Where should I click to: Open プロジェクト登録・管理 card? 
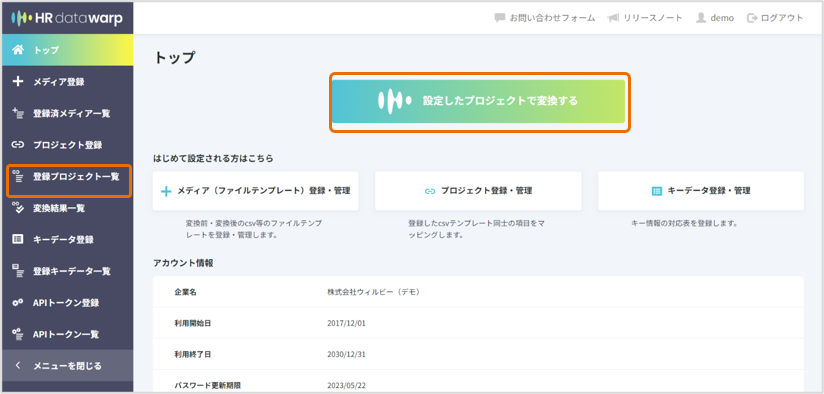(x=478, y=191)
